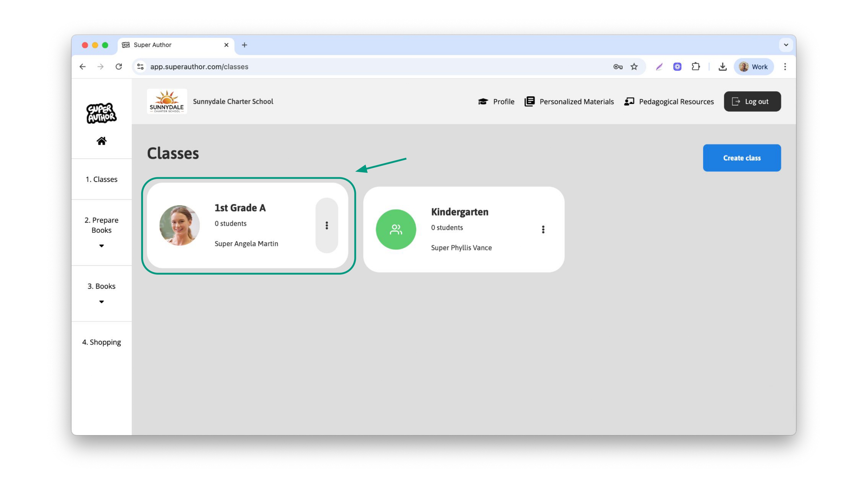
Task: Go forward with browser forward arrow
Action: [x=100, y=67]
